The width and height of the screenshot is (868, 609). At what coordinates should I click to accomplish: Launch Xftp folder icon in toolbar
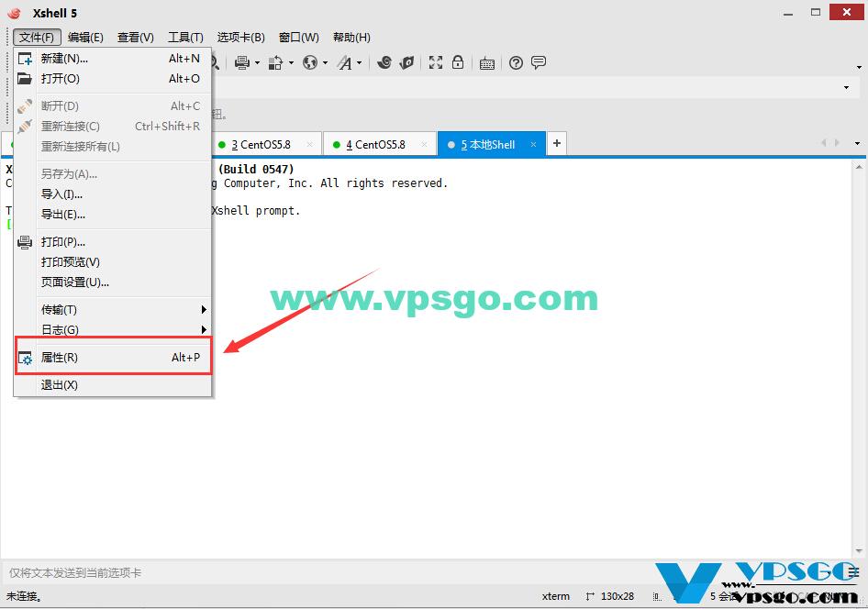(x=406, y=62)
